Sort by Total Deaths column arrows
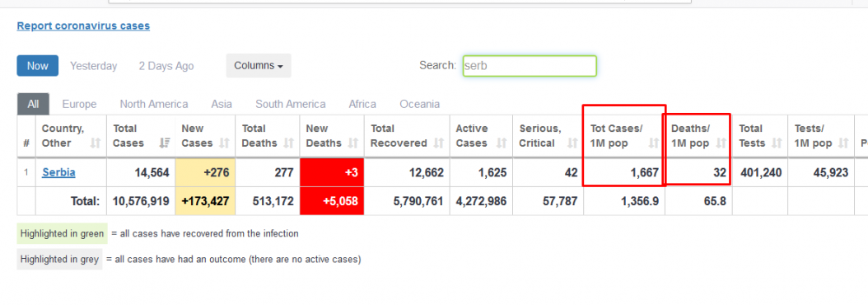This screenshot has width=868, height=305. (x=288, y=143)
